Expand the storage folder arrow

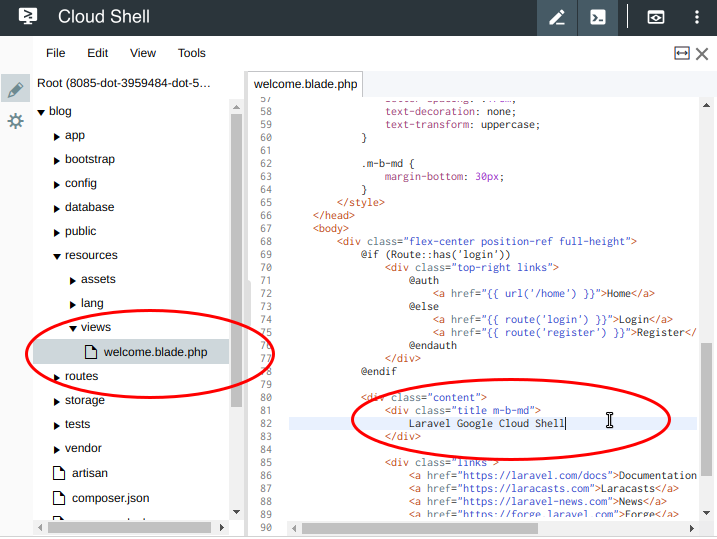tap(57, 402)
